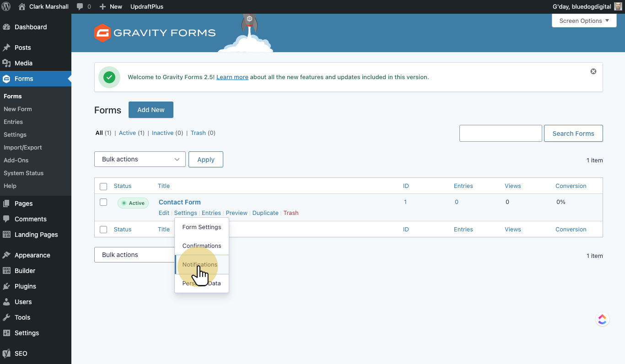Follow the Learn more link
The image size is (625, 364).
(x=232, y=77)
